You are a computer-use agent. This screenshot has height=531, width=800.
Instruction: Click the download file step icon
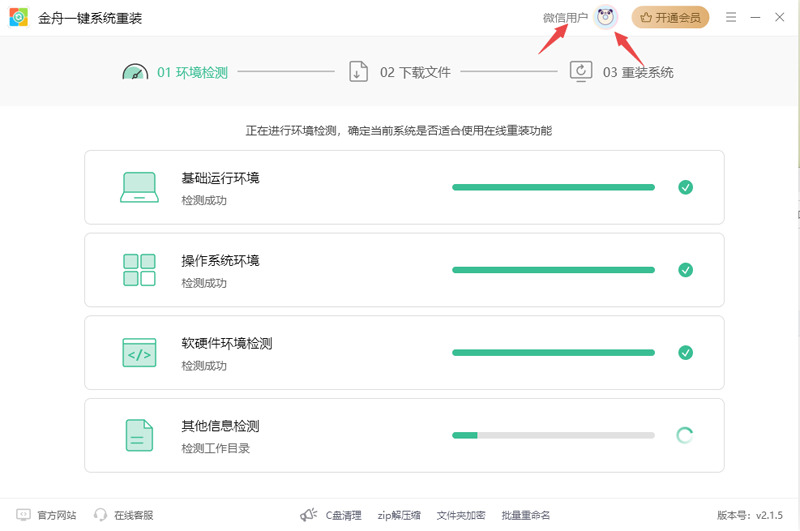358,71
